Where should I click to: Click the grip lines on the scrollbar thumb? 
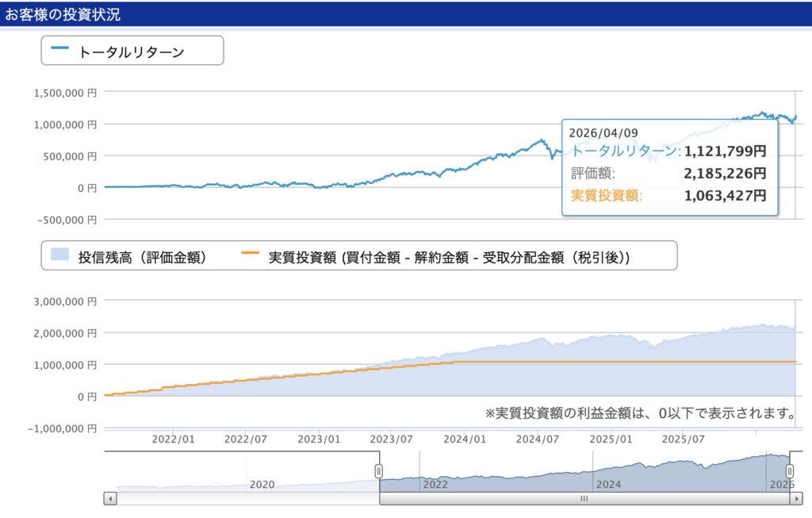pos(584,499)
